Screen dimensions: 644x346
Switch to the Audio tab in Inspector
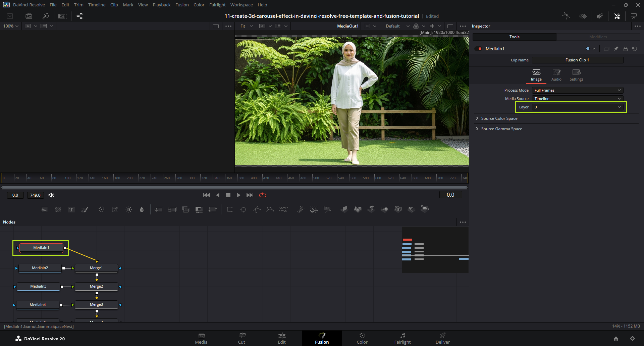pyautogui.click(x=556, y=75)
